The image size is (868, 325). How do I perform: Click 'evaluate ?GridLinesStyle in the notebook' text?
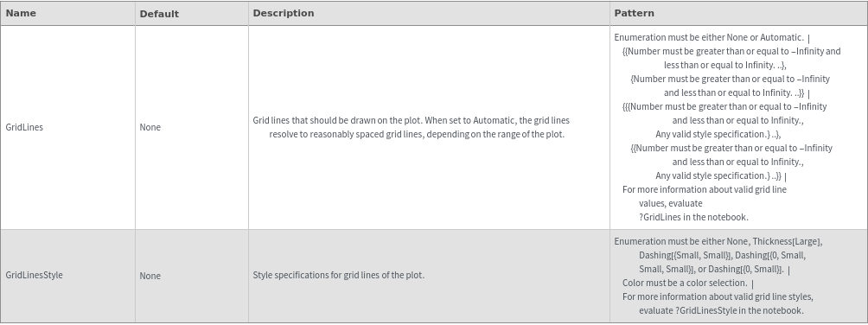tap(721, 310)
